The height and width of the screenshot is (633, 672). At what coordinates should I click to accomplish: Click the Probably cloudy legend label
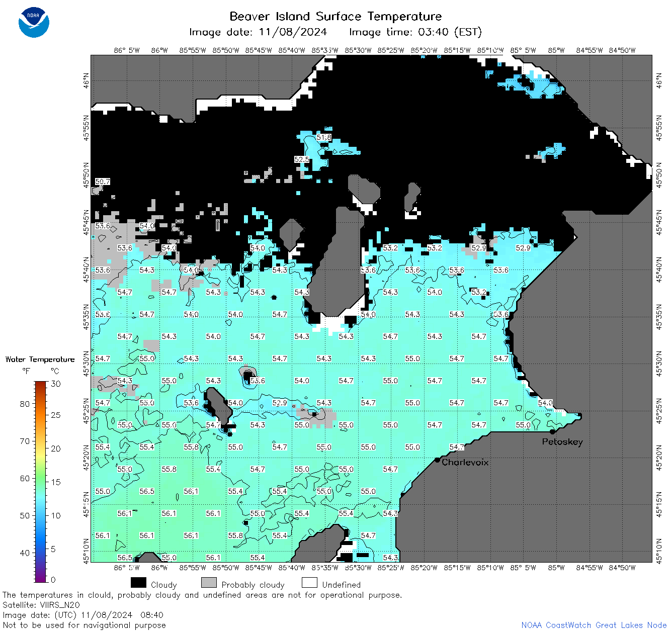point(253,585)
